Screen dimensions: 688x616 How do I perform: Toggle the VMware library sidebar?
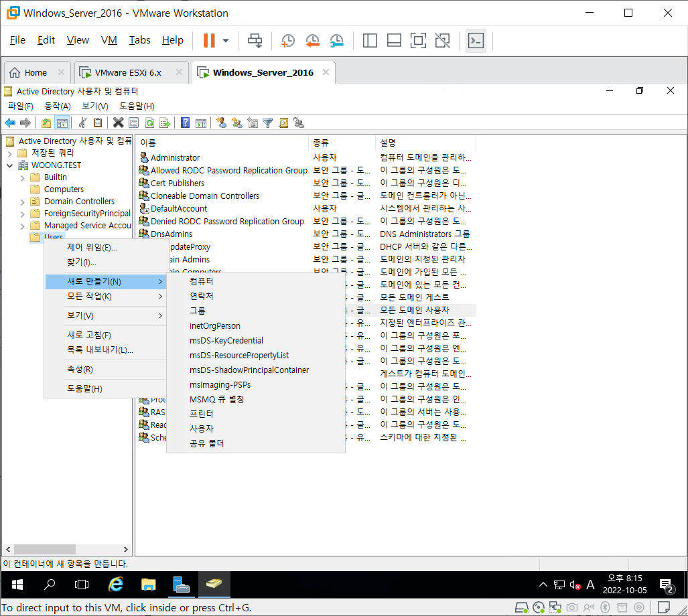click(370, 40)
